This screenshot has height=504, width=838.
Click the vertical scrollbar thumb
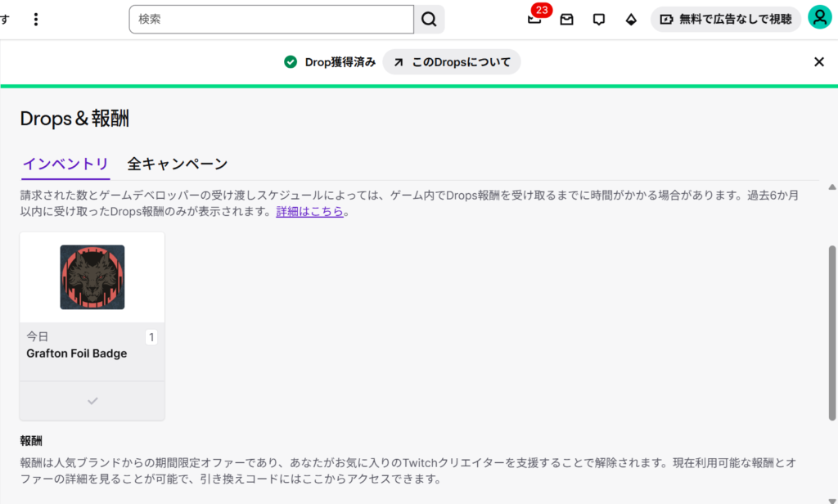[x=832, y=333]
